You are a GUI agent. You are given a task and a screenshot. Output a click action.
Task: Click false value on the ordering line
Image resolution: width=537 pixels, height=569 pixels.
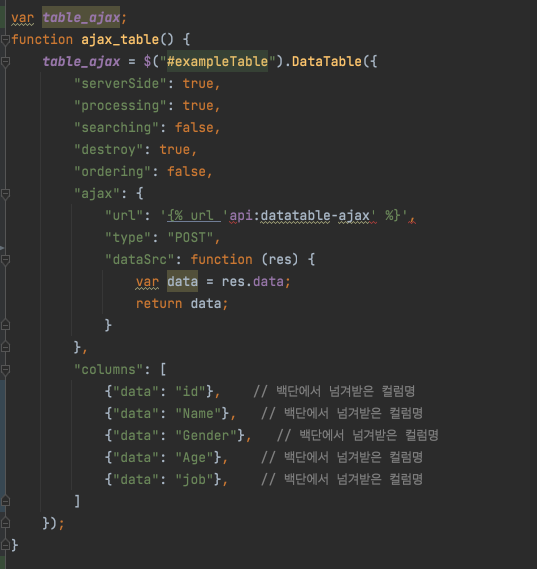point(186,171)
